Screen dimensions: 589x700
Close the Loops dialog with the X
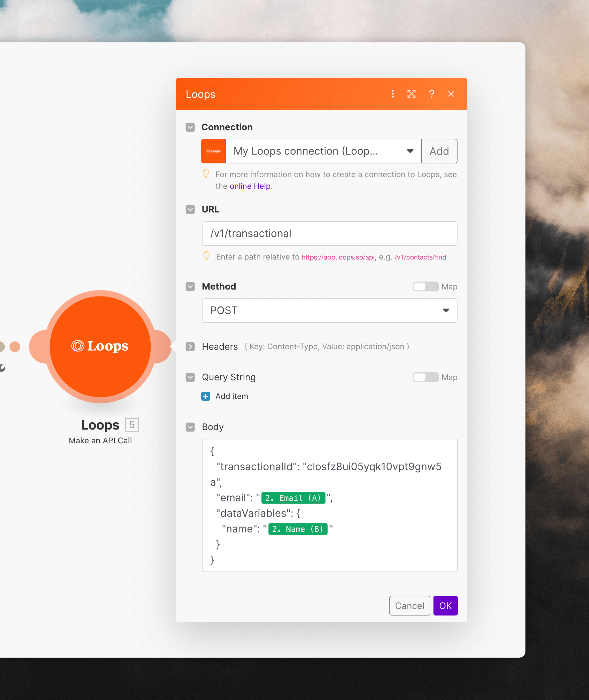[451, 94]
